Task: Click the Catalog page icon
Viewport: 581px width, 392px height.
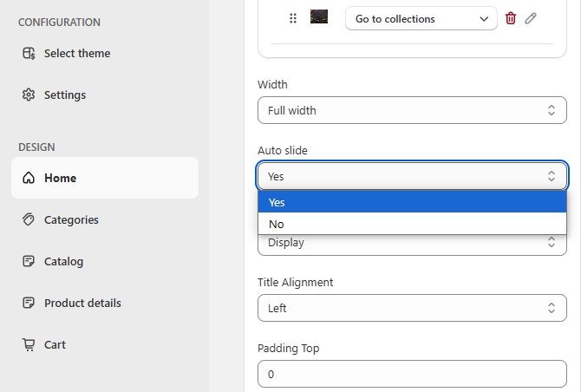Action: [x=29, y=261]
